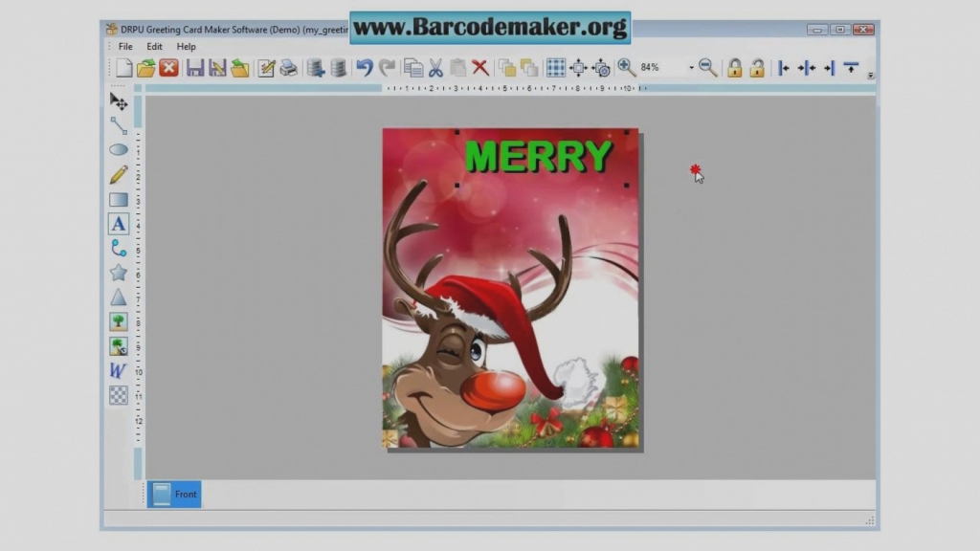The width and height of the screenshot is (980, 551).
Task: Pick the Pencil tool
Action: coord(118,174)
